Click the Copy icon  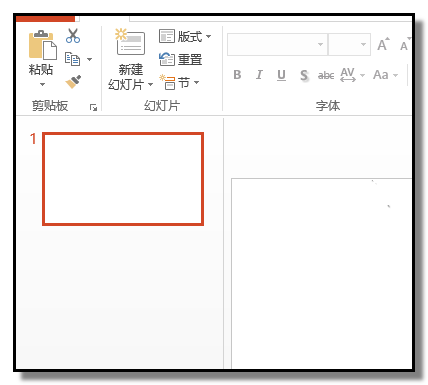click(73, 59)
